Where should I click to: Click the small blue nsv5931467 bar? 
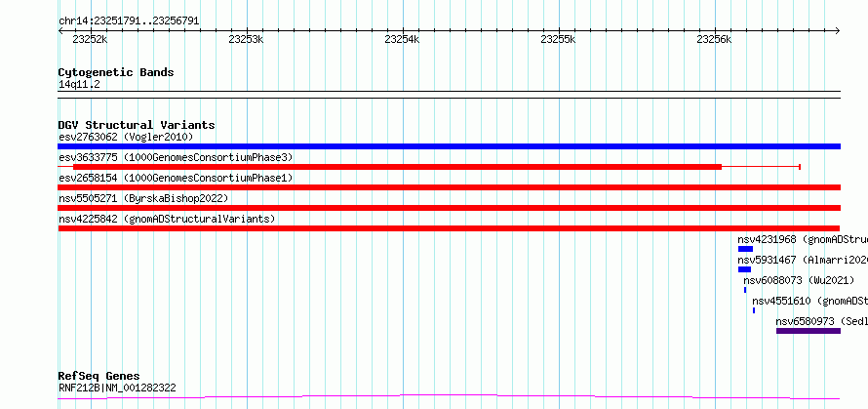pos(744,269)
